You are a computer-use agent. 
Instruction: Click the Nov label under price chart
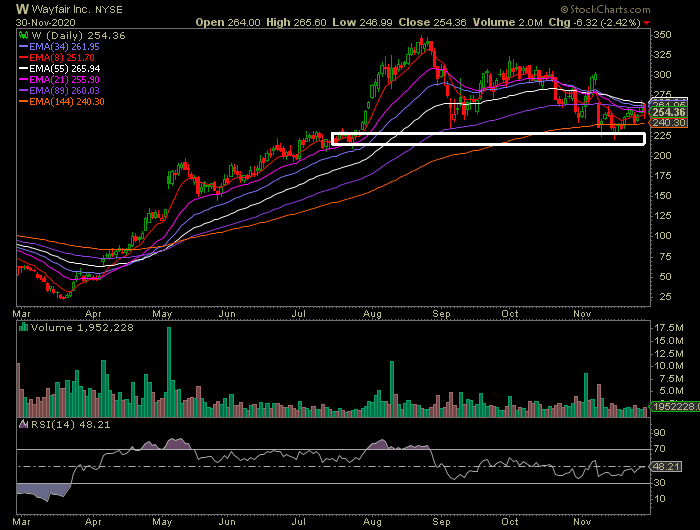(x=582, y=314)
